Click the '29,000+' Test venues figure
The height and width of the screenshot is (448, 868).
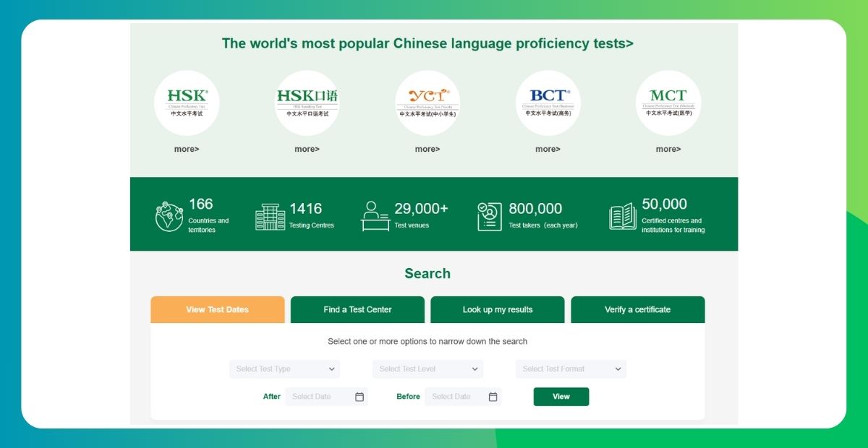click(x=421, y=209)
